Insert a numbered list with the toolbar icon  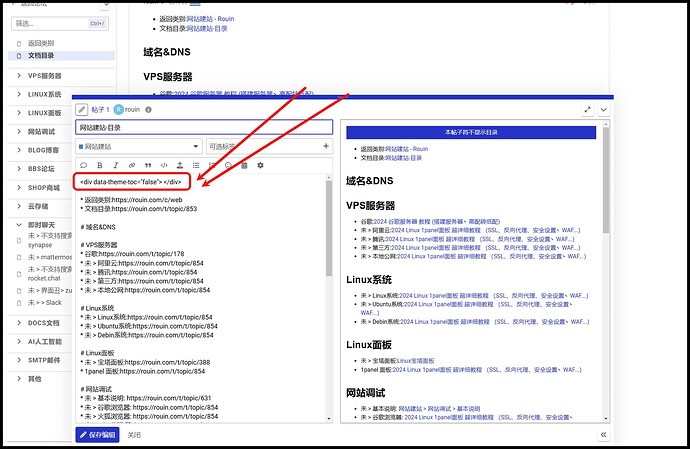coord(212,165)
